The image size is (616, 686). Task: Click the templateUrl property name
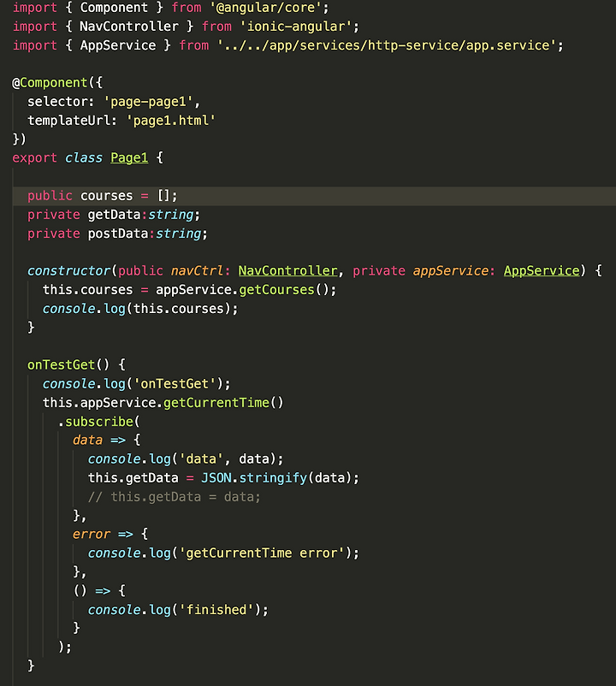click(x=68, y=121)
